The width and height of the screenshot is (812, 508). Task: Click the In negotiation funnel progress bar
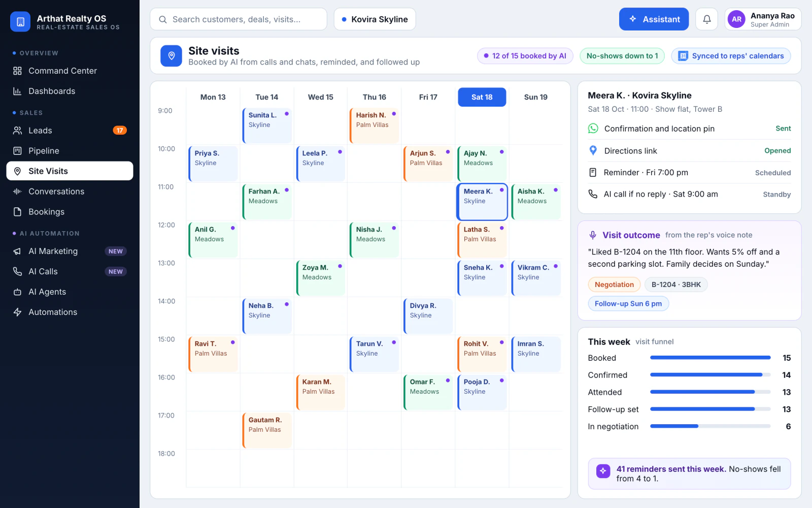710,426
